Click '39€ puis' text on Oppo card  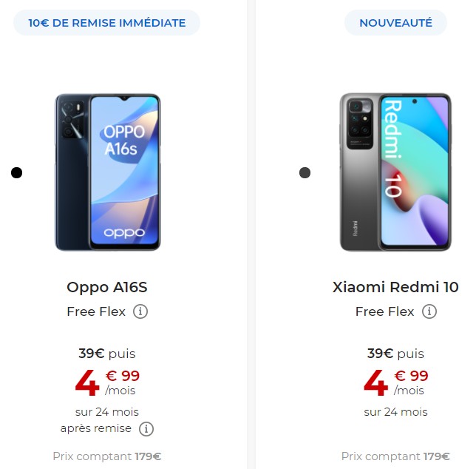click(x=107, y=354)
